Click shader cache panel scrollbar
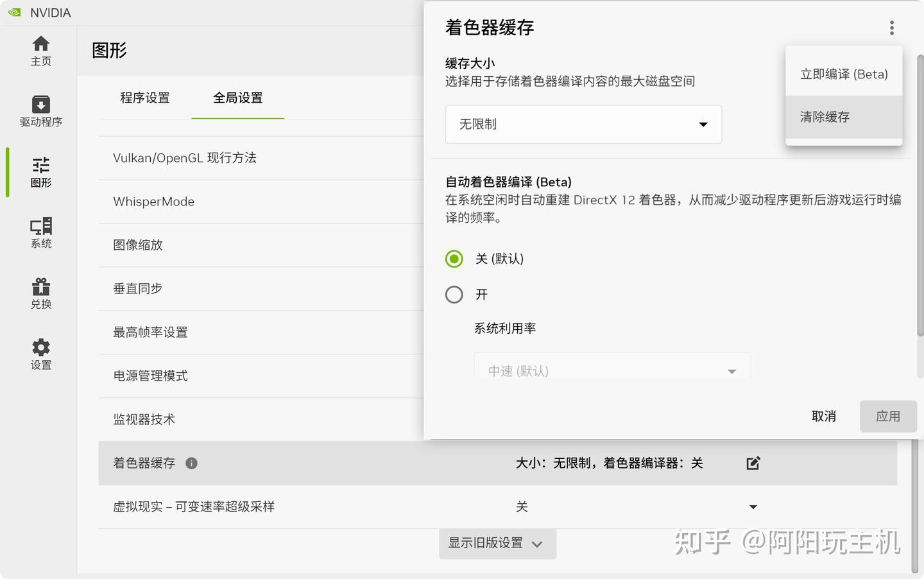 coord(920,195)
